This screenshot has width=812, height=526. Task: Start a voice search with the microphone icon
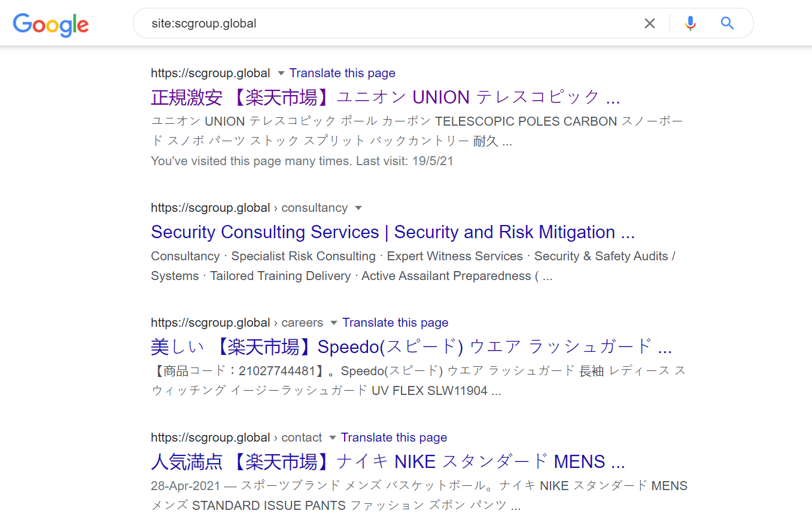click(x=690, y=23)
